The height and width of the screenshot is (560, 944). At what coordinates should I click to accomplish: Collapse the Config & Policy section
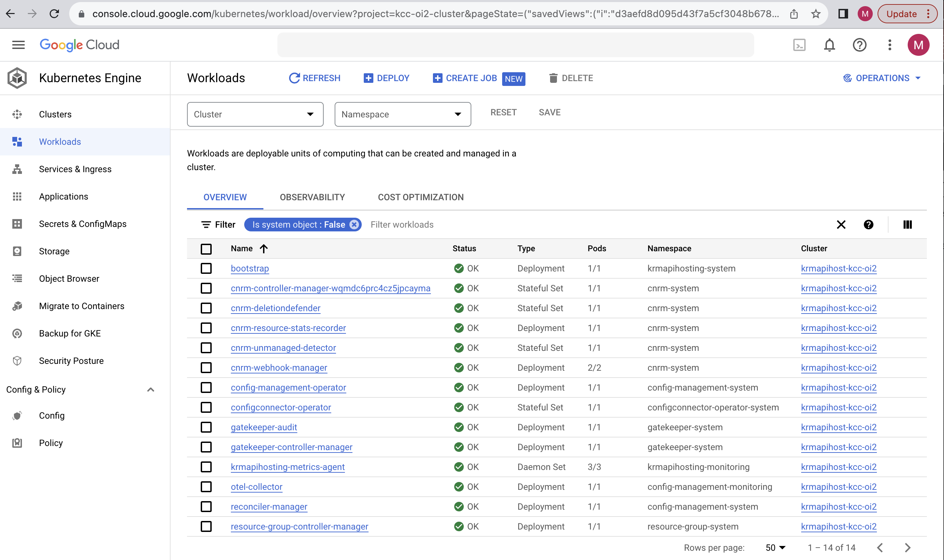pos(151,390)
